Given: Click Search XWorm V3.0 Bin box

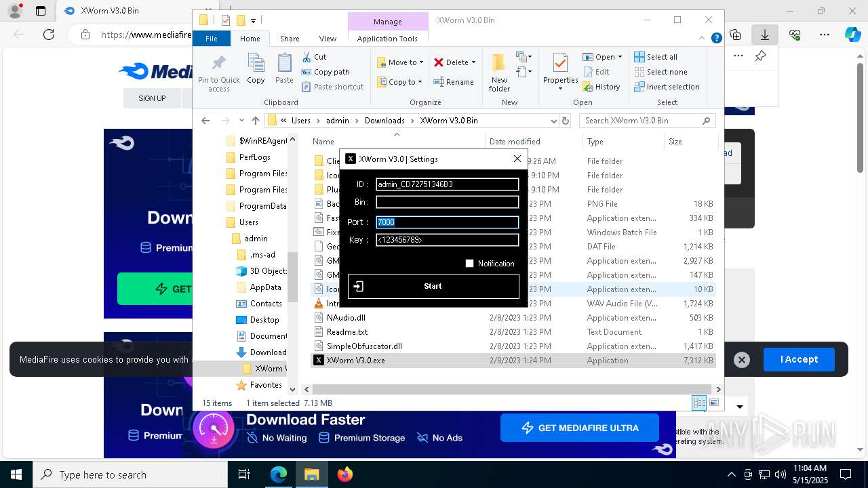Looking at the screenshot, I should tap(648, 121).
